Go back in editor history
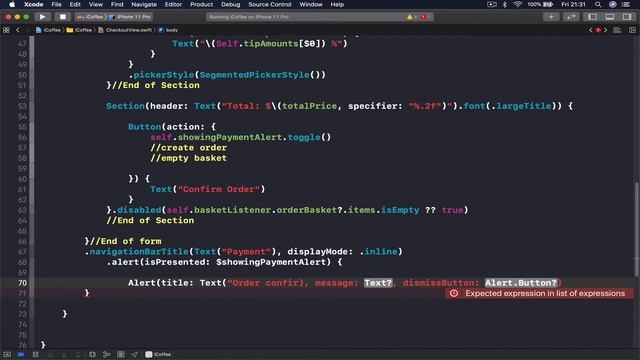Viewport: 640px width, 360px height. point(18,30)
